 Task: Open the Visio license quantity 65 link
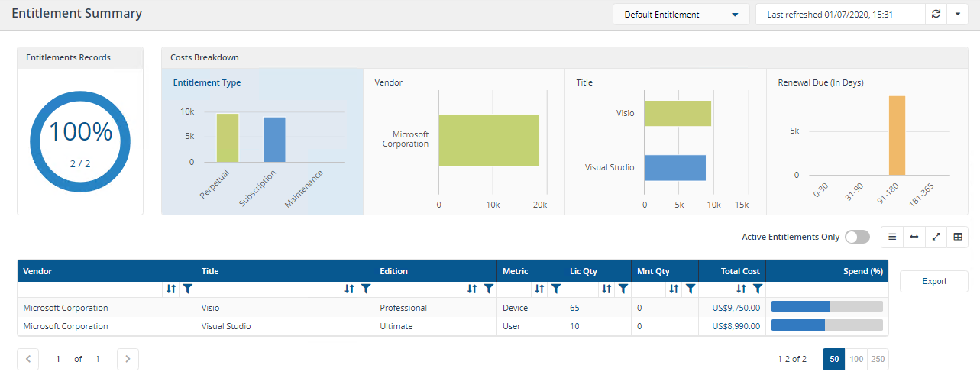click(574, 308)
